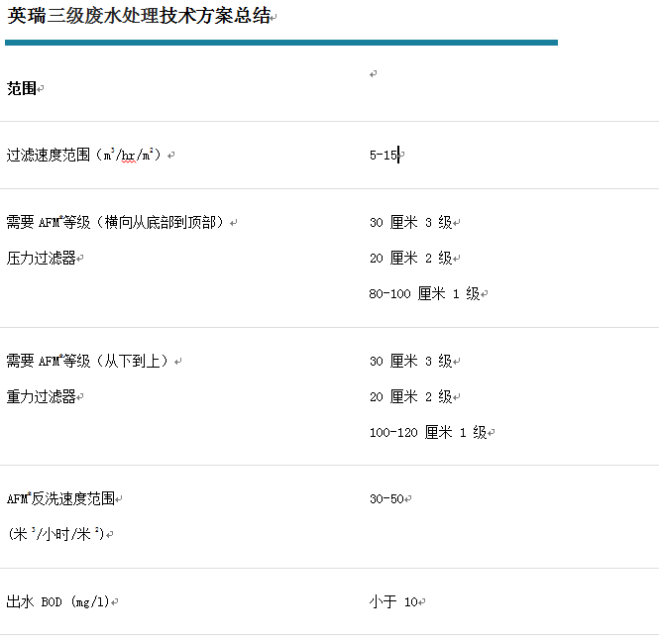Click the blue horizontal line under the title
659x644 pixels.
pyautogui.click(x=280, y=43)
